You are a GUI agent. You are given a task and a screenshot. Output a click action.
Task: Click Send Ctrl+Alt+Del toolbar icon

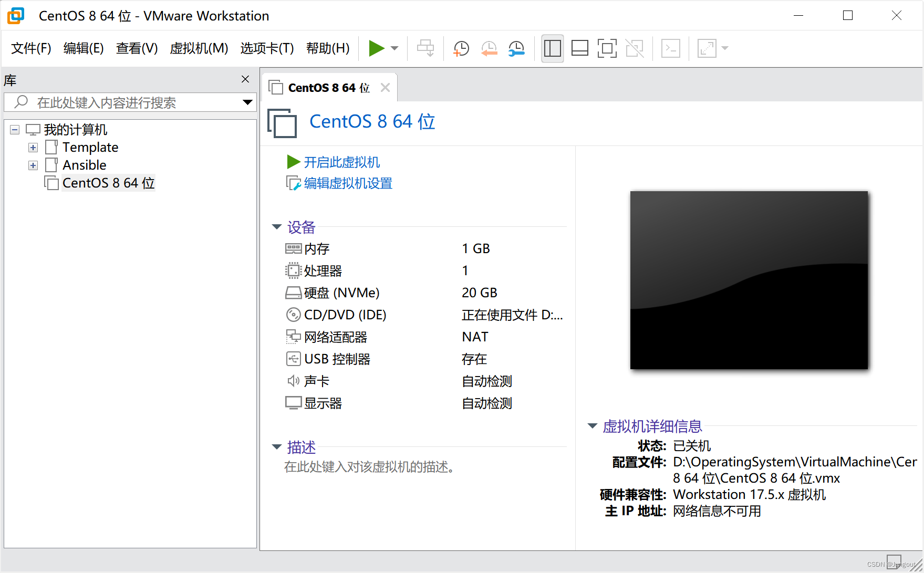coord(425,48)
